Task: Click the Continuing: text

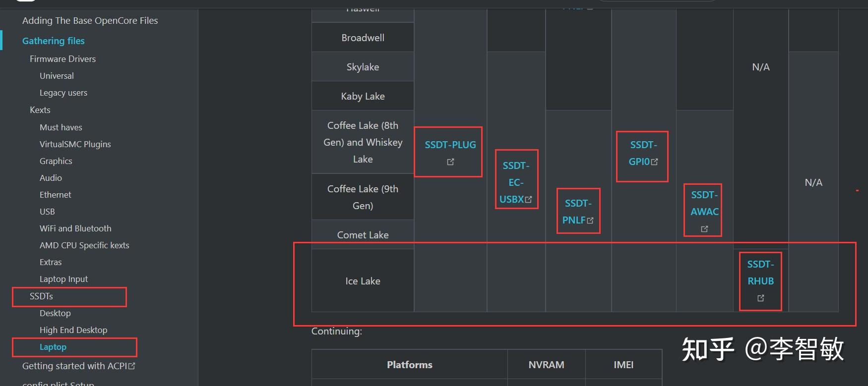Action: click(x=337, y=331)
